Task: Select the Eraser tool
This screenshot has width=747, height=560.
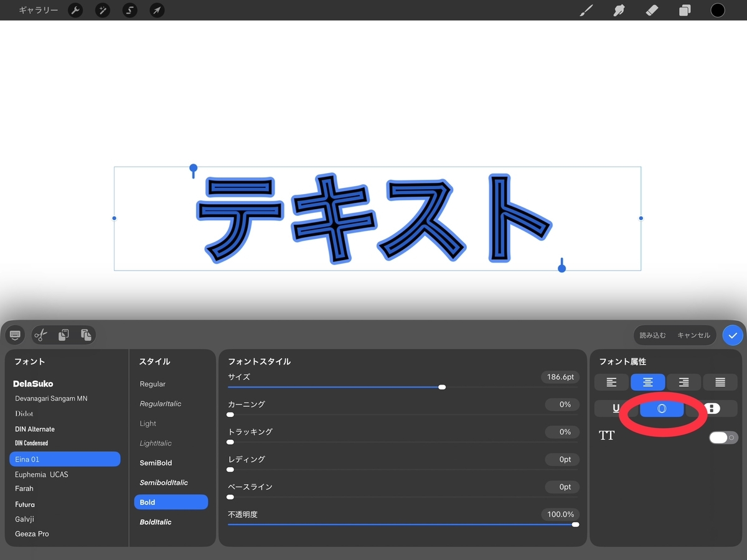Action: (652, 11)
